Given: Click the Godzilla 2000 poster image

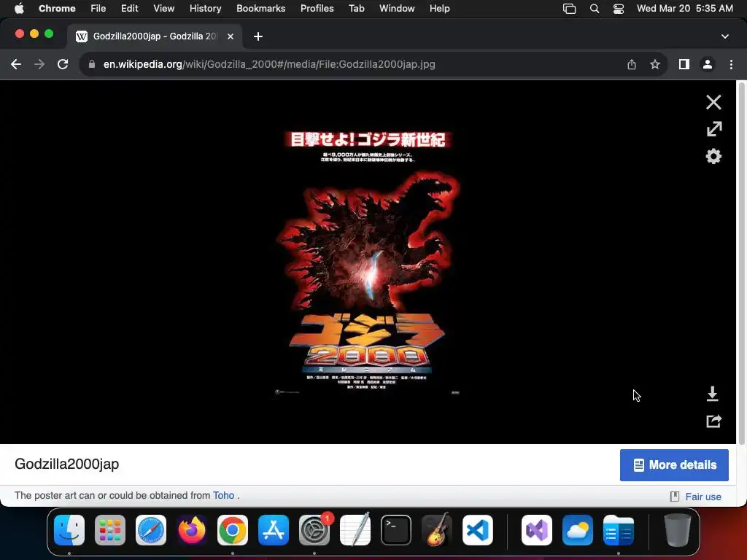Looking at the screenshot, I should (368, 262).
